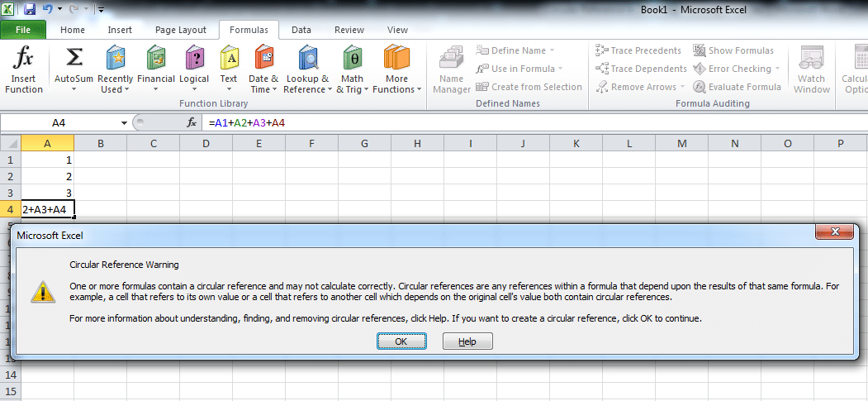The image size is (868, 401).
Task: Click cell A3 containing 3
Action: click(x=48, y=193)
